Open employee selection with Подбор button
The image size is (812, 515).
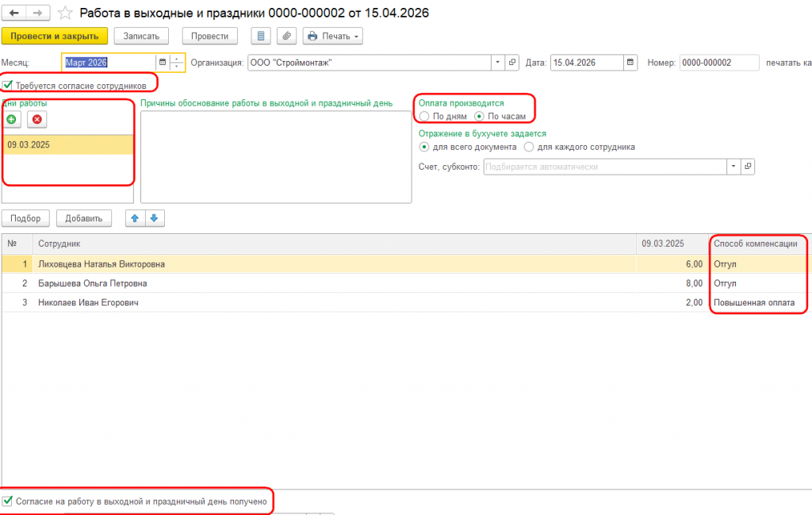[x=25, y=218]
